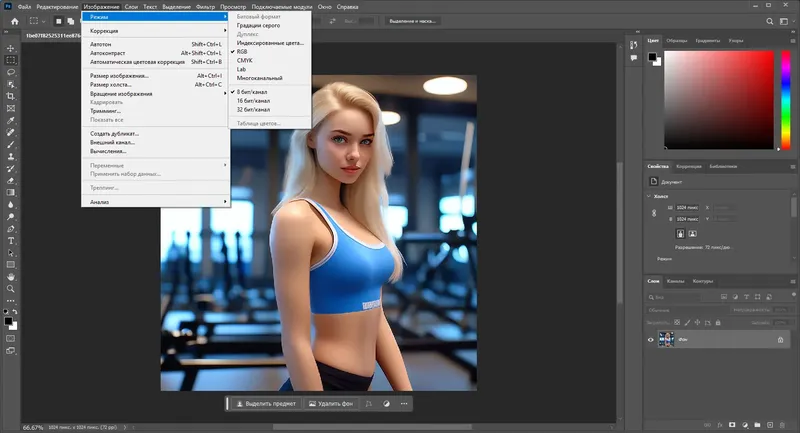Select the Zoom tool
The height and width of the screenshot is (433, 800).
(11, 289)
